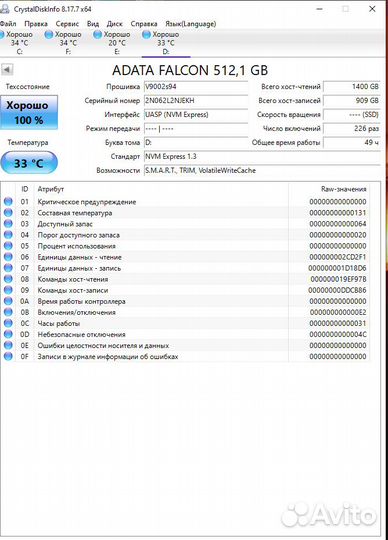
Task: Select the Небезопасные отключения attribute text
Action: point(82,334)
